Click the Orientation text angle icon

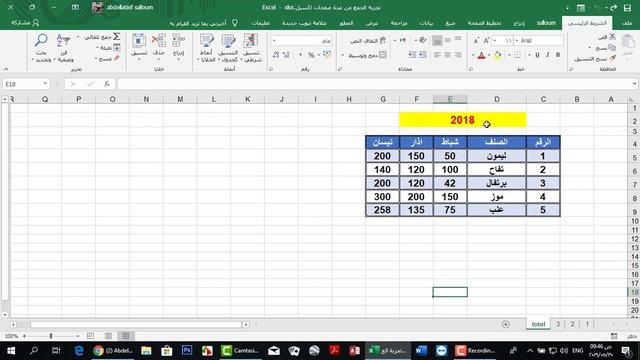pos(423,40)
